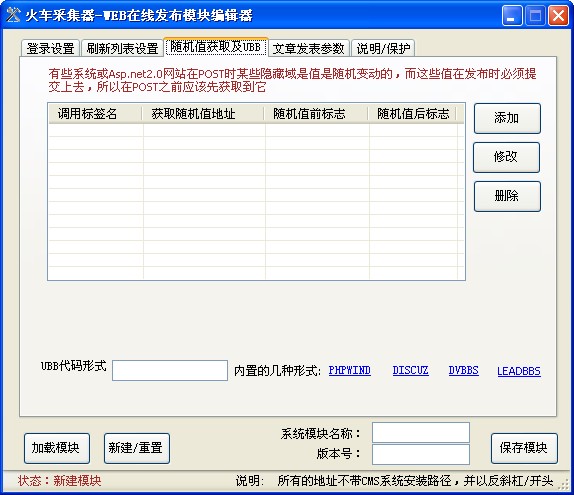Sort by 调用标签名 column header
Image resolution: width=574 pixels, height=495 pixels.
(95, 113)
